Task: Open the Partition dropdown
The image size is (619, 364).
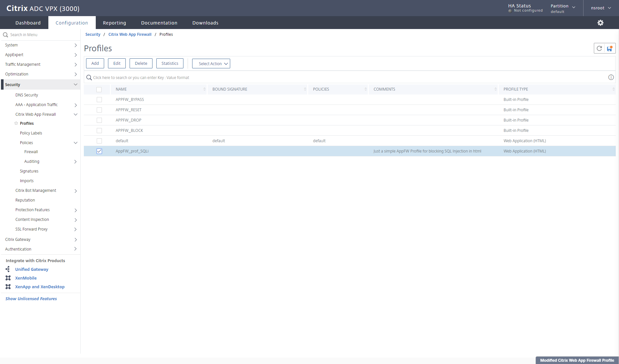Action: tap(563, 8)
